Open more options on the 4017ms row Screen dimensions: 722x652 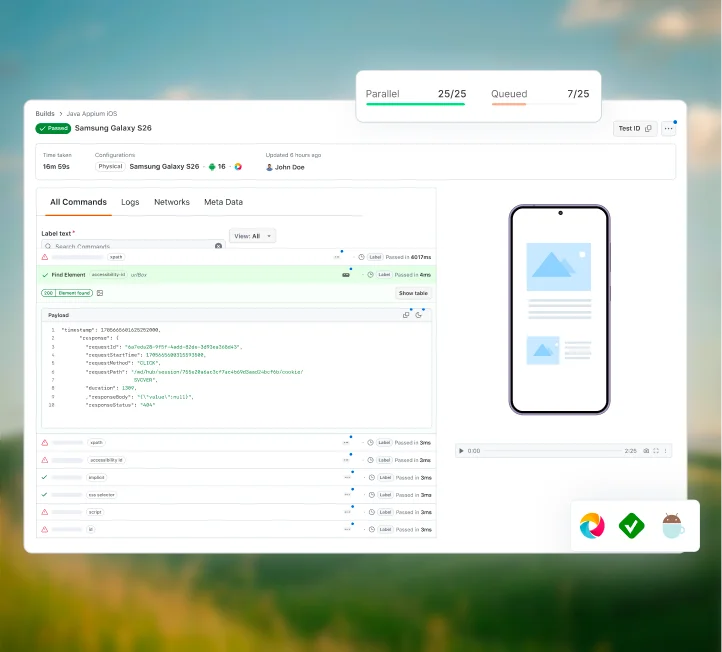point(337,257)
